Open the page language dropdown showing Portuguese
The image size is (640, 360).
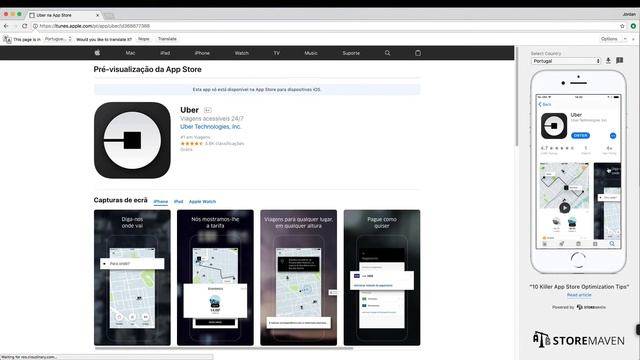58,39
